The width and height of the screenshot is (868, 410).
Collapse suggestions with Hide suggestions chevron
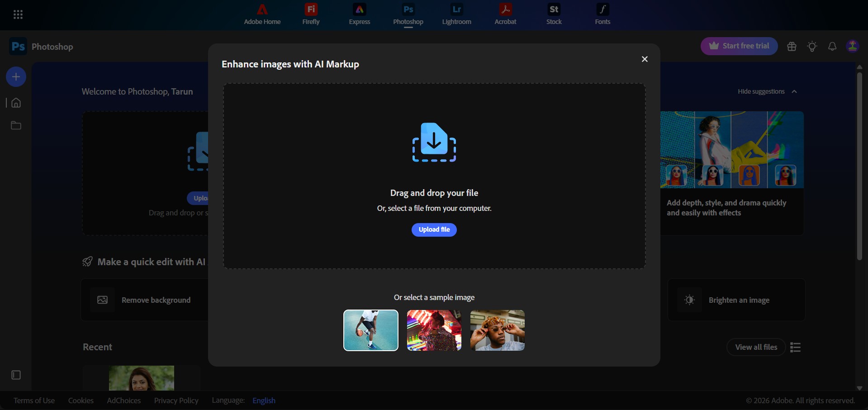(794, 91)
